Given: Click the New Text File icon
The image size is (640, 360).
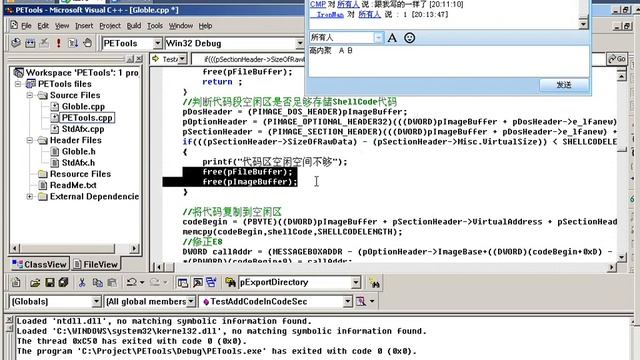Looking at the screenshot, I should pyautogui.click(x=16, y=282).
